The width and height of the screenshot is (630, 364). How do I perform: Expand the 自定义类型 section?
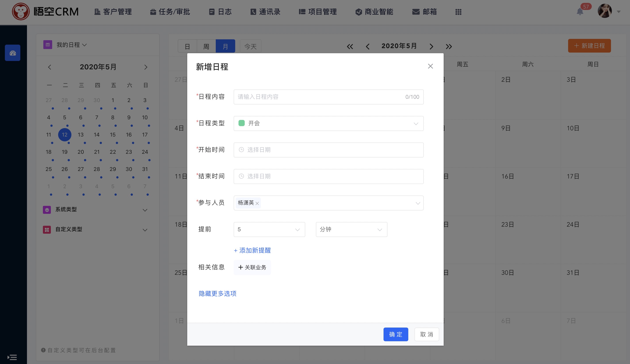point(145,230)
